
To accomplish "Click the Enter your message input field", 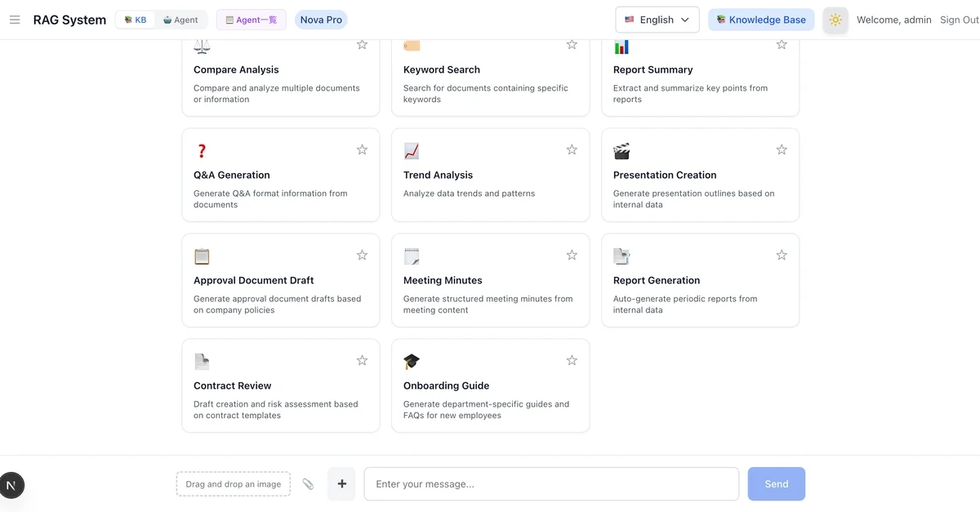I will [551, 484].
